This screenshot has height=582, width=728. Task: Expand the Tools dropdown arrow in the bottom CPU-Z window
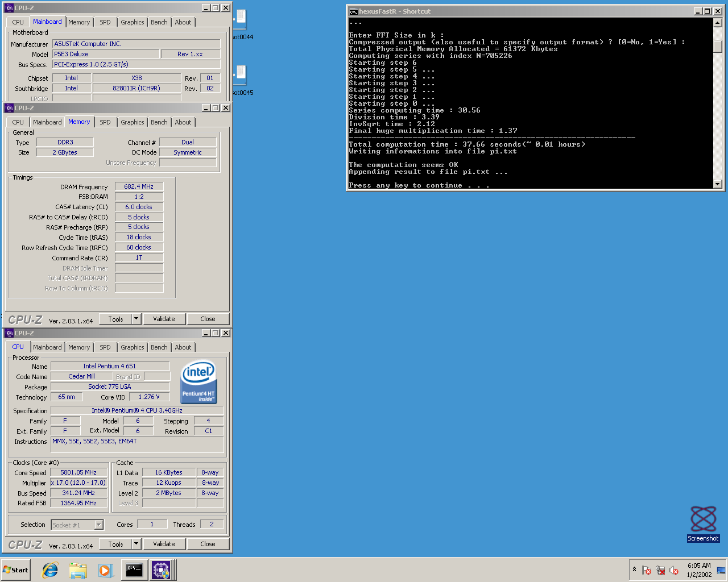point(136,544)
